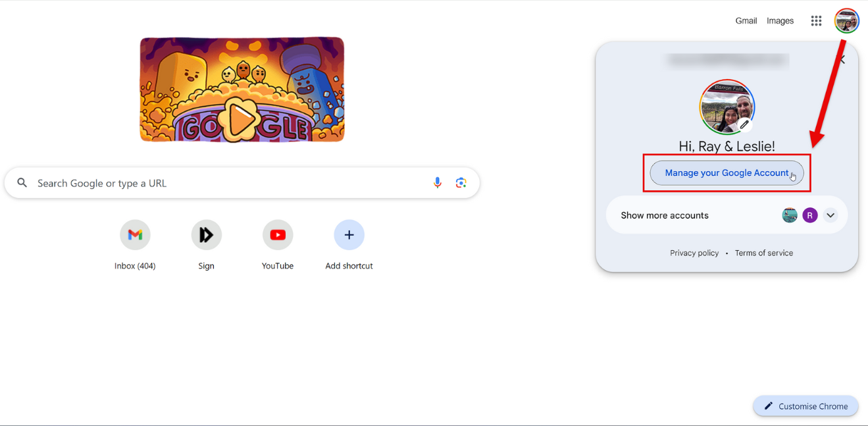Image resolution: width=868 pixels, height=426 pixels.
Task: Click the pencil icon on profile photo
Action: (744, 124)
